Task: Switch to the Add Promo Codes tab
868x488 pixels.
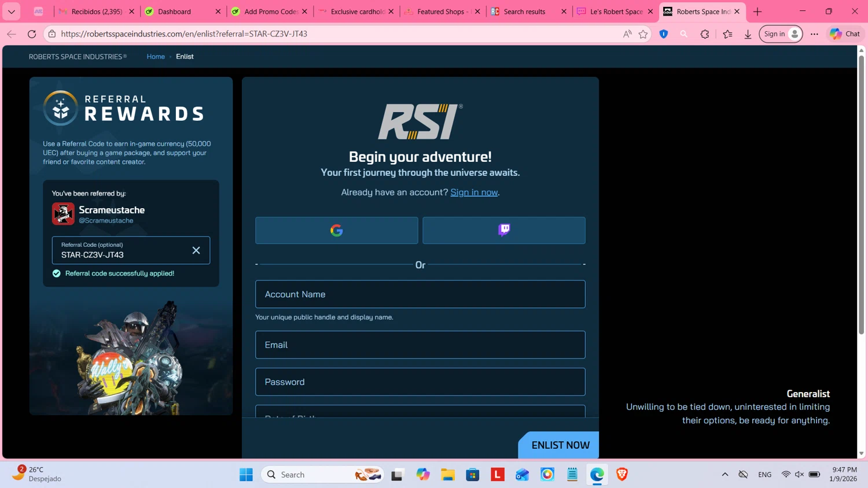Action: pos(270,12)
